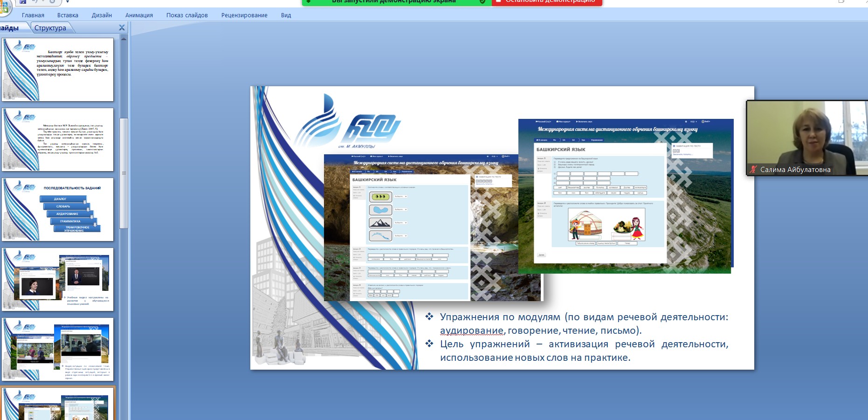
Task: Go to Показ слайдов tab
Action: pos(187,15)
